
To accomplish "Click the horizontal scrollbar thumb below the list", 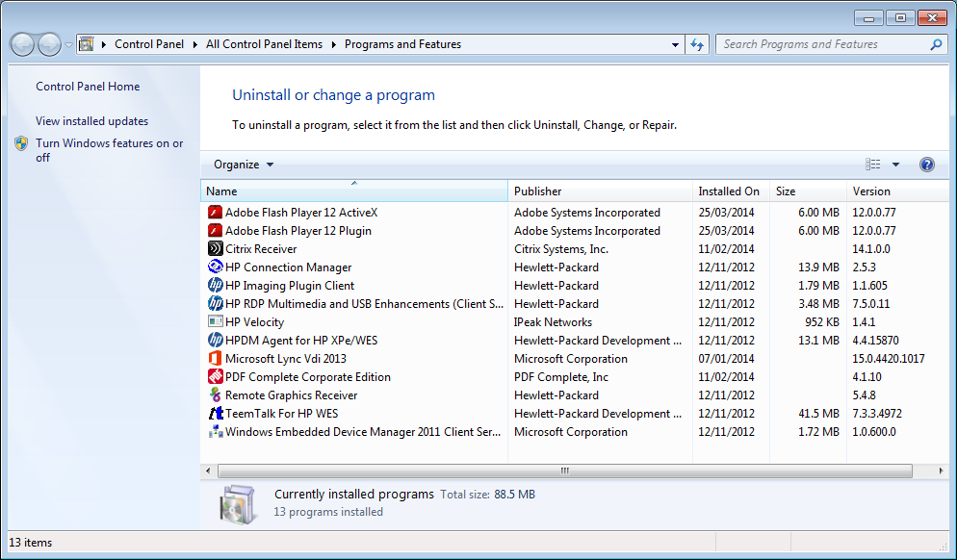I will pos(564,471).
